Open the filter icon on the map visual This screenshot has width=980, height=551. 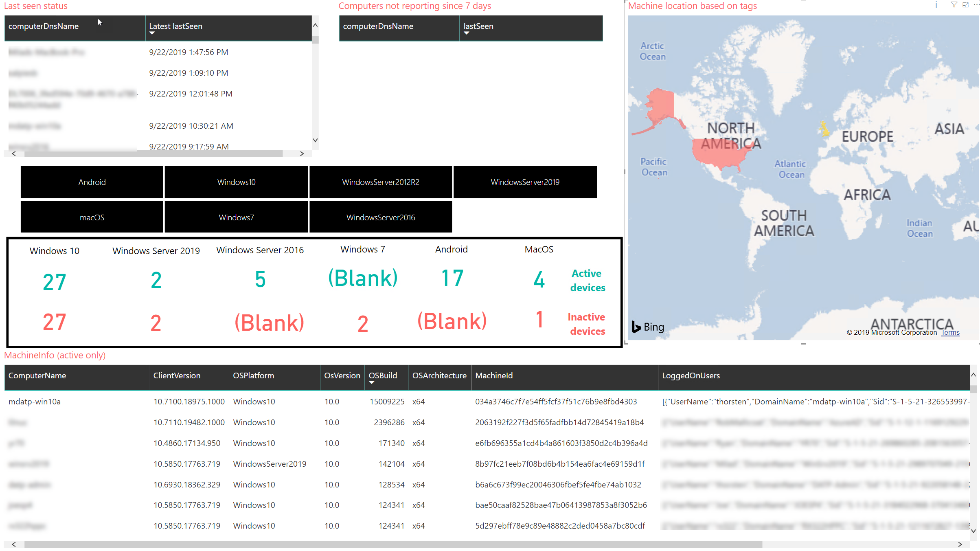(x=954, y=5)
